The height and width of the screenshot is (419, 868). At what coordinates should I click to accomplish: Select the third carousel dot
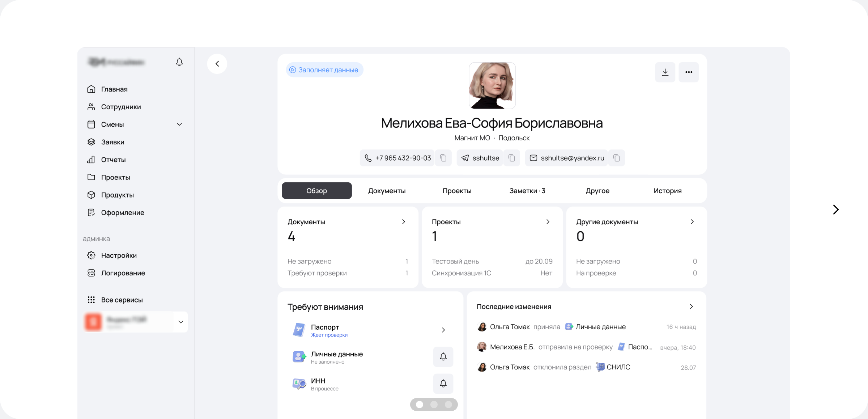pos(448,405)
